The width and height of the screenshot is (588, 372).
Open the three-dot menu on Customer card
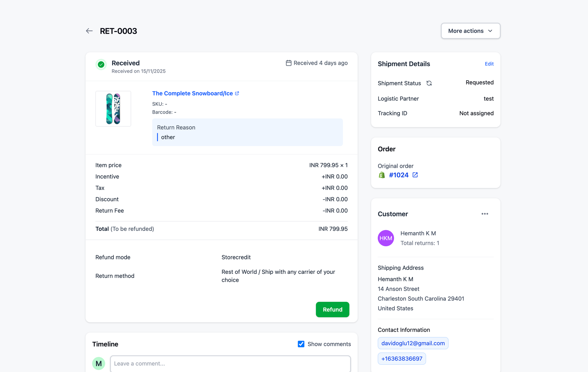[485, 214]
